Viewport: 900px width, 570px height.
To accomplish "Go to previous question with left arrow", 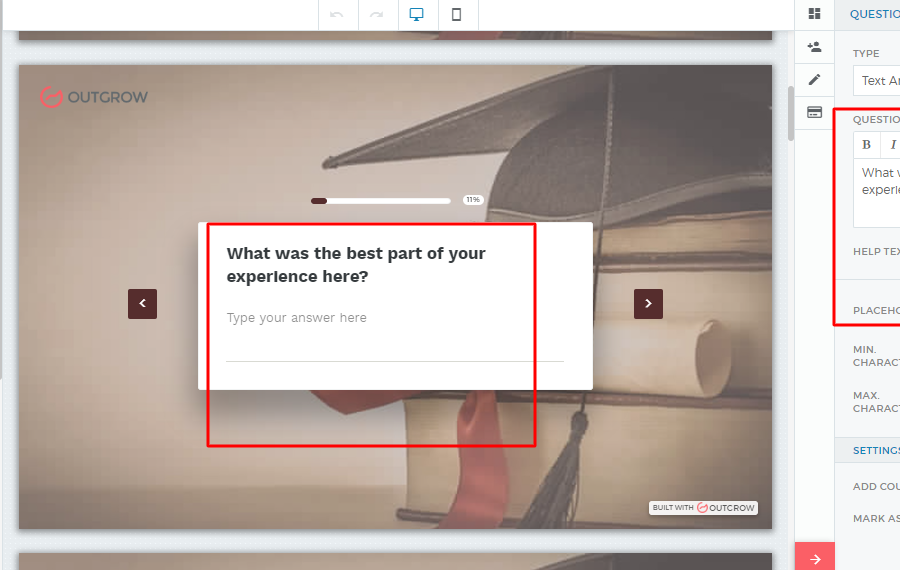I will click(x=142, y=303).
